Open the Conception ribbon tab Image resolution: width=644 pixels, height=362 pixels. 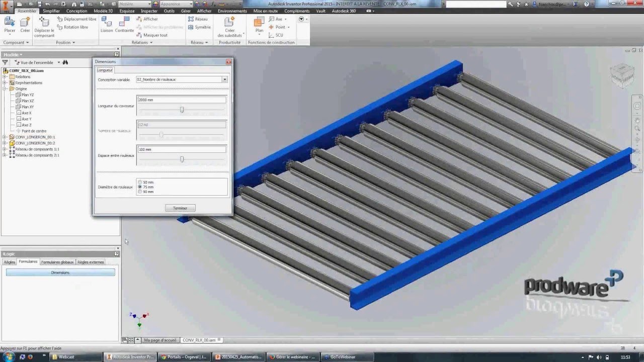[76, 11]
